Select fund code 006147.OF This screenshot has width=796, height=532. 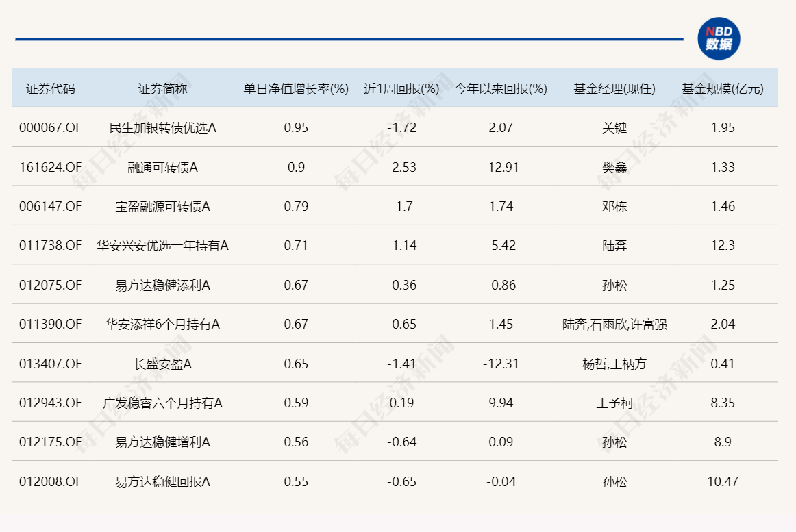(x=50, y=206)
